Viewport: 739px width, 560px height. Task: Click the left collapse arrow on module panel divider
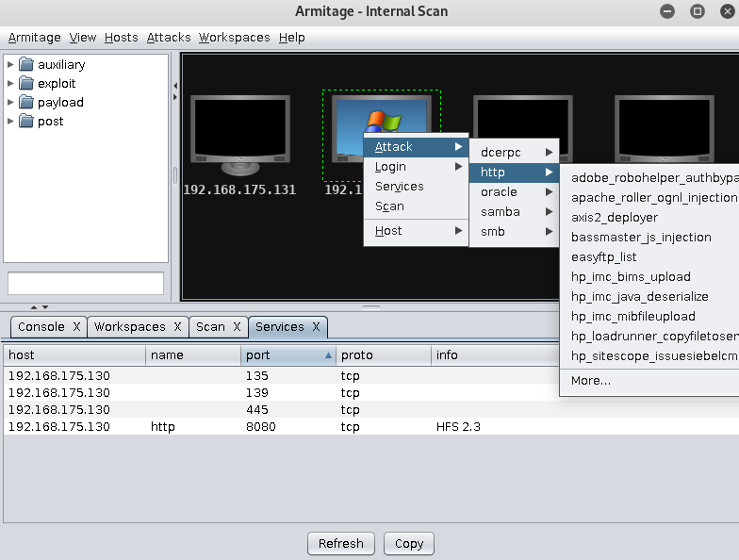pyautogui.click(x=175, y=86)
